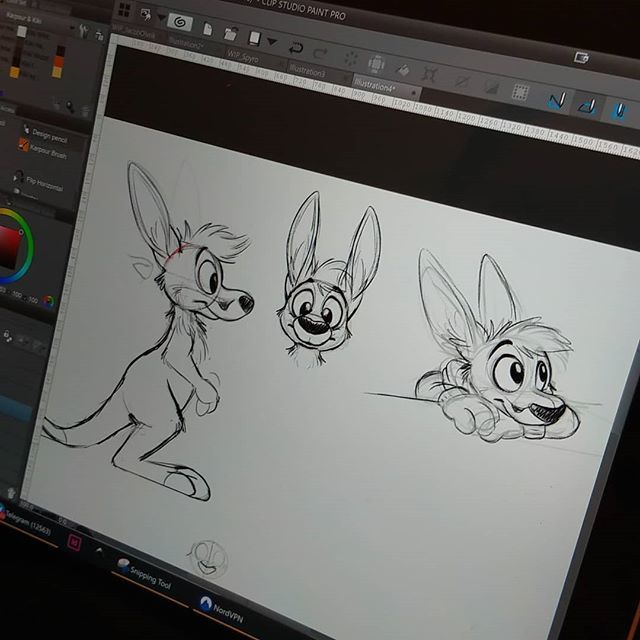Click the Clear outside selection icon
This screenshot has height=640, width=640.
pos(376,64)
